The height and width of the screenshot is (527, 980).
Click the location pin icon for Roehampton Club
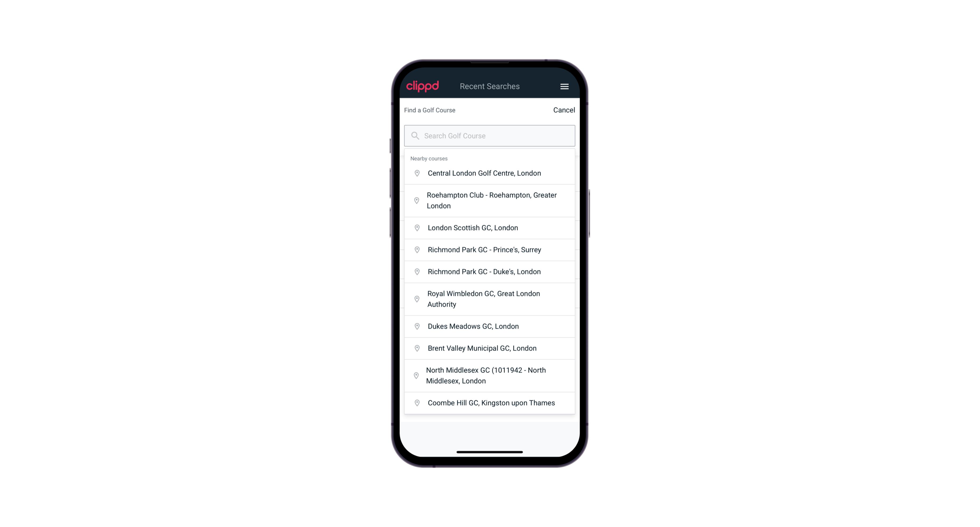pos(416,201)
